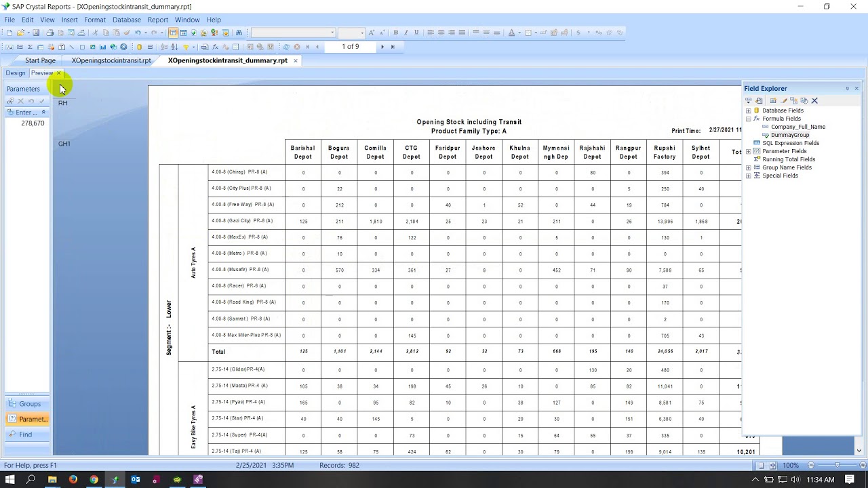Click the Insert Chart bar icon
This screenshot has height=488, width=868.
(102, 47)
